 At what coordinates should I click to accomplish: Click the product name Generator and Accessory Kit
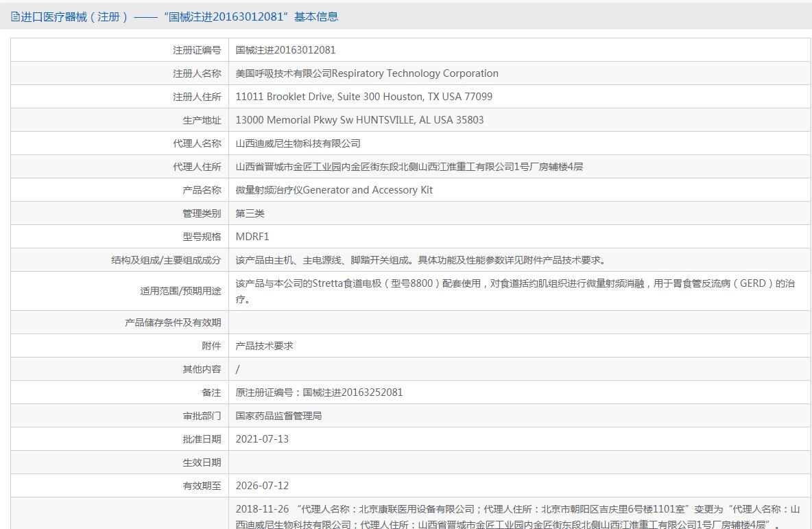pyautogui.click(x=334, y=190)
